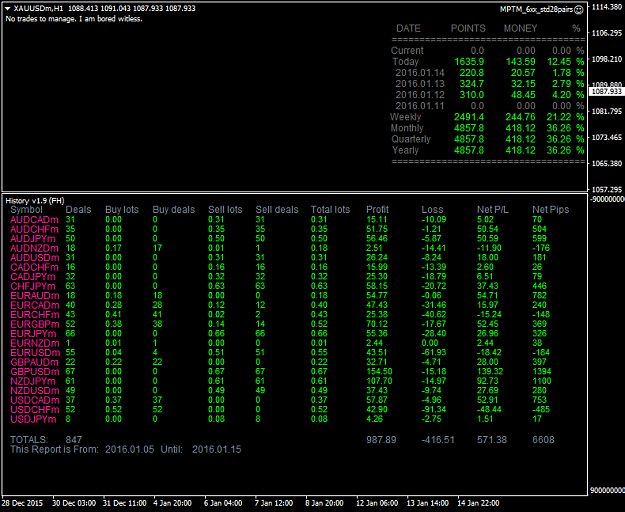Click price scale label 1114.380
This screenshot has height=512, width=625.
607,7
